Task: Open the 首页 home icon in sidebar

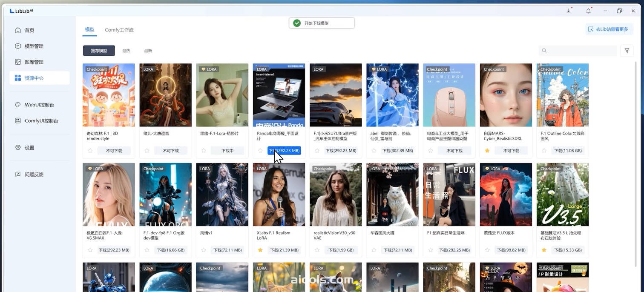Action: 17,30
